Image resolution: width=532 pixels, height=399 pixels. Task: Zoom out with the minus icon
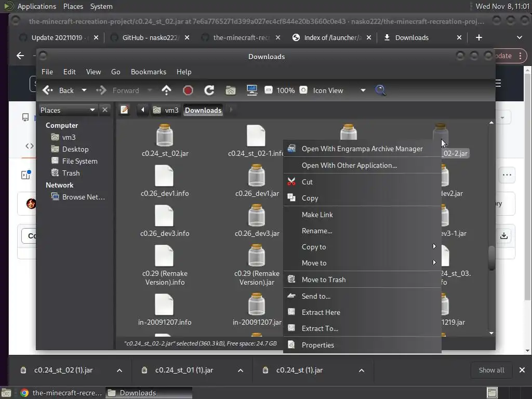(x=269, y=90)
